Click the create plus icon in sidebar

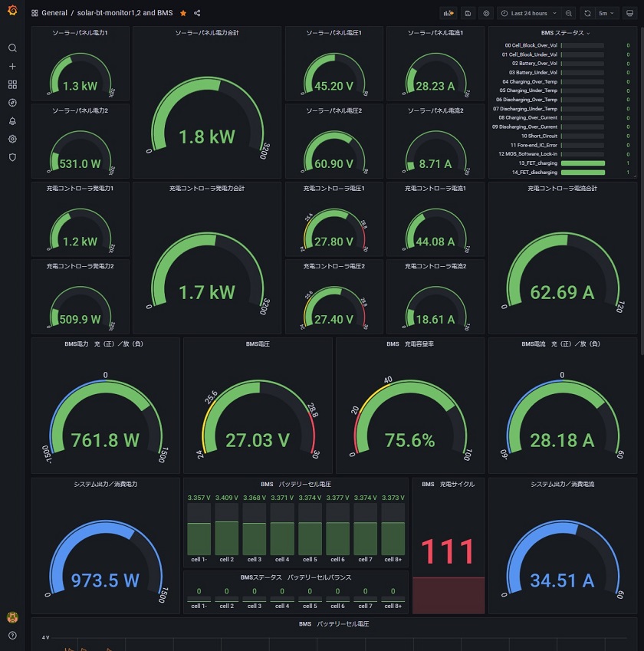click(12, 67)
